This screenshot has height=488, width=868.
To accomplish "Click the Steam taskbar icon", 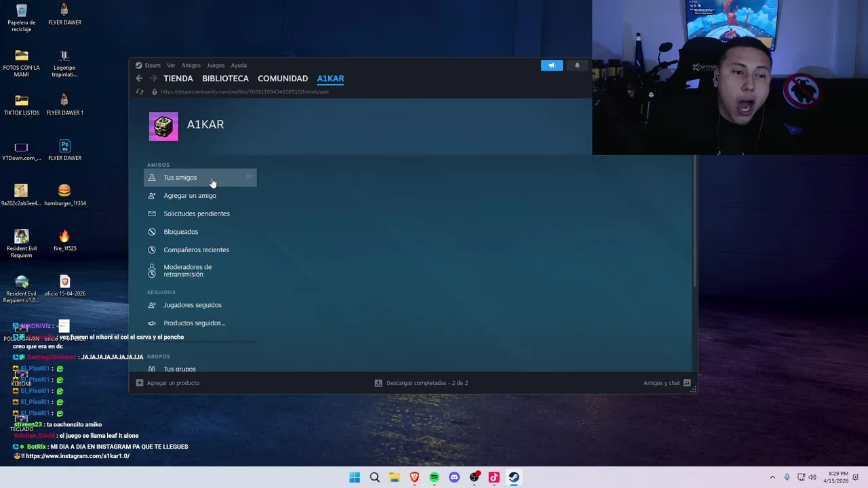I will [514, 477].
